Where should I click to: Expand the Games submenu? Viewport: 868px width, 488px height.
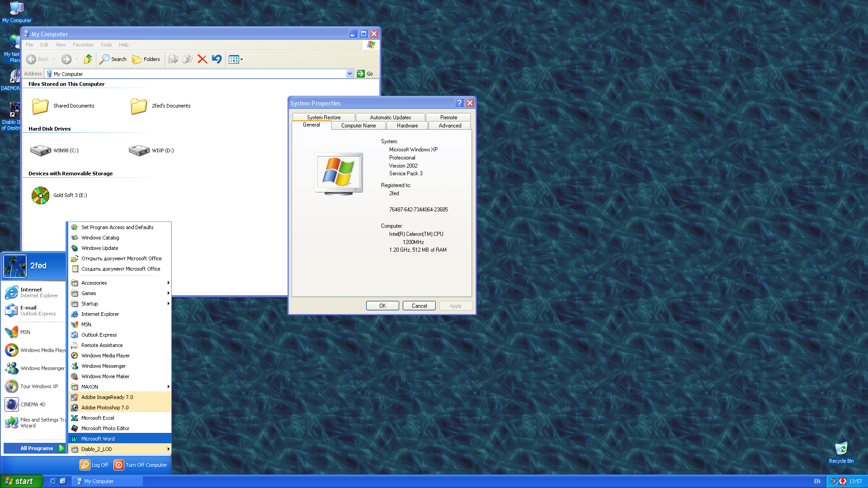pos(120,293)
